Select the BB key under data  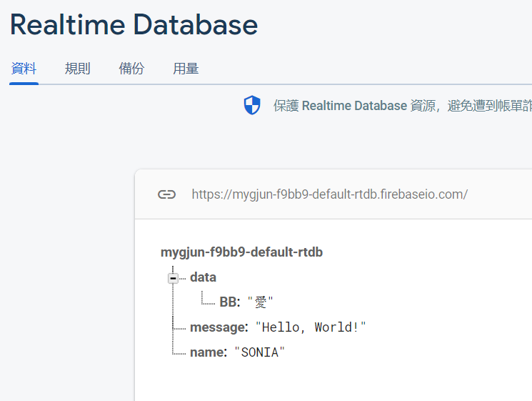coord(230,302)
